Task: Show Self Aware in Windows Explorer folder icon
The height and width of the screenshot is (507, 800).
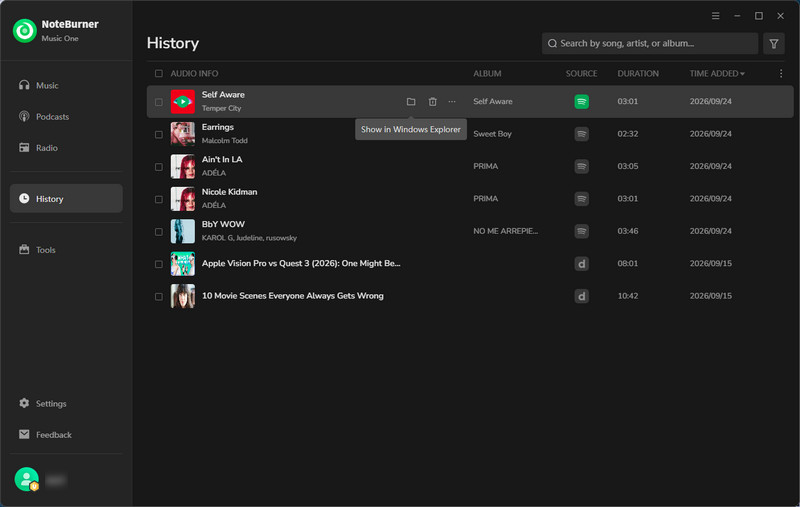Action: pos(411,102)
